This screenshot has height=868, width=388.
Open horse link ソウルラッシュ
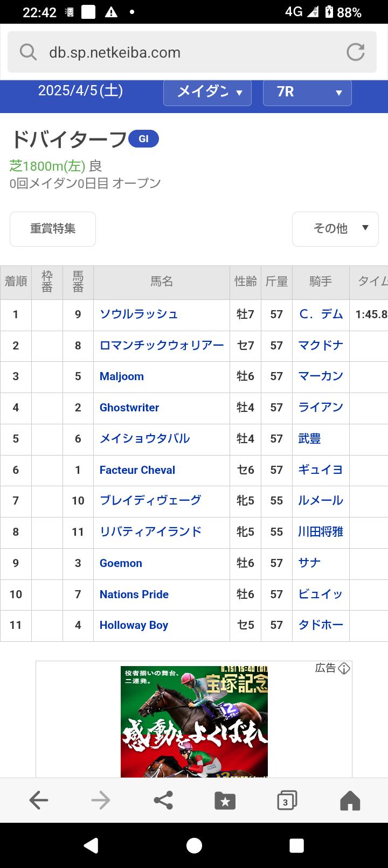(x=138, y=314)
